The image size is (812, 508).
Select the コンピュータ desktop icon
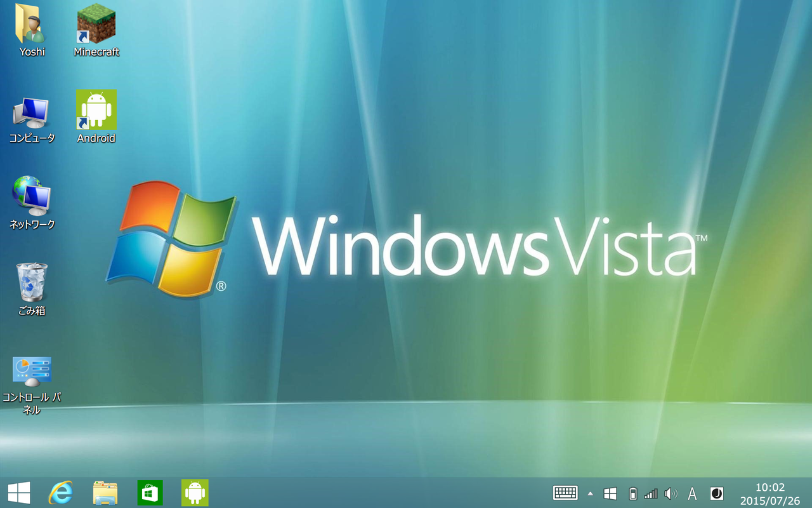[x=32, y=112]
